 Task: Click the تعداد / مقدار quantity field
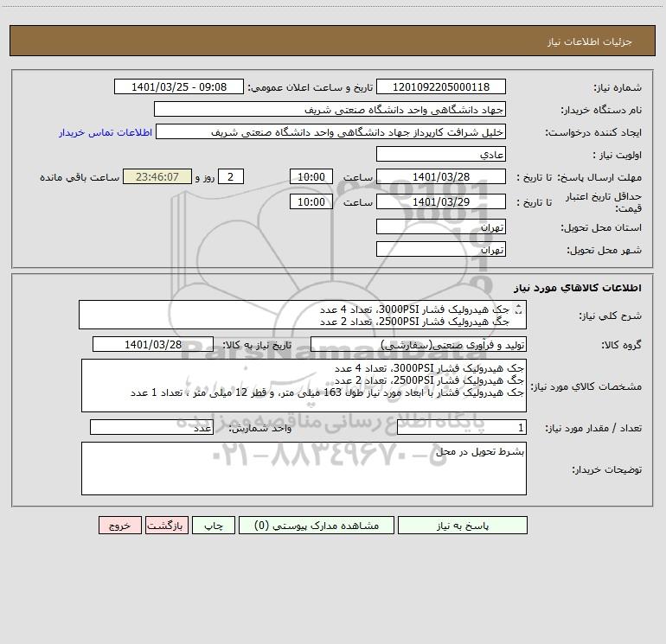[462, 428]
